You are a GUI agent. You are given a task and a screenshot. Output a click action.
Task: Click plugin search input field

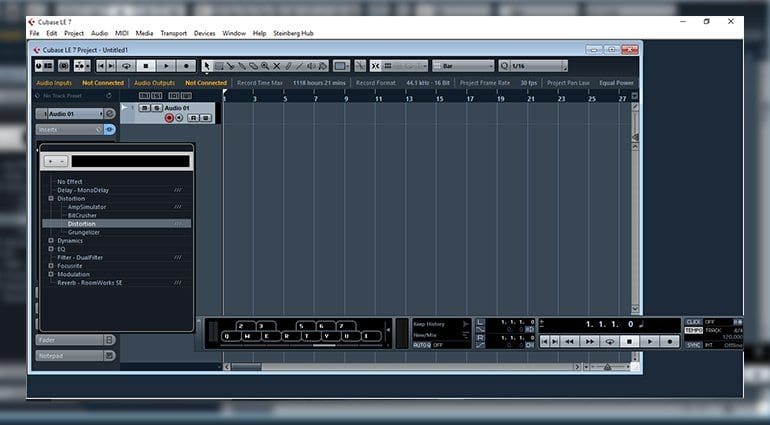click(x=131, y=161)
